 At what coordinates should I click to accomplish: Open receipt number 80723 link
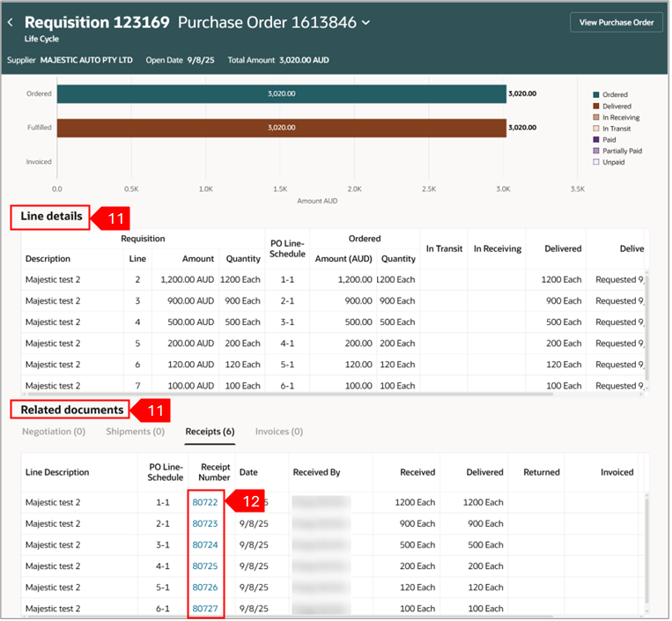[204, 523]
